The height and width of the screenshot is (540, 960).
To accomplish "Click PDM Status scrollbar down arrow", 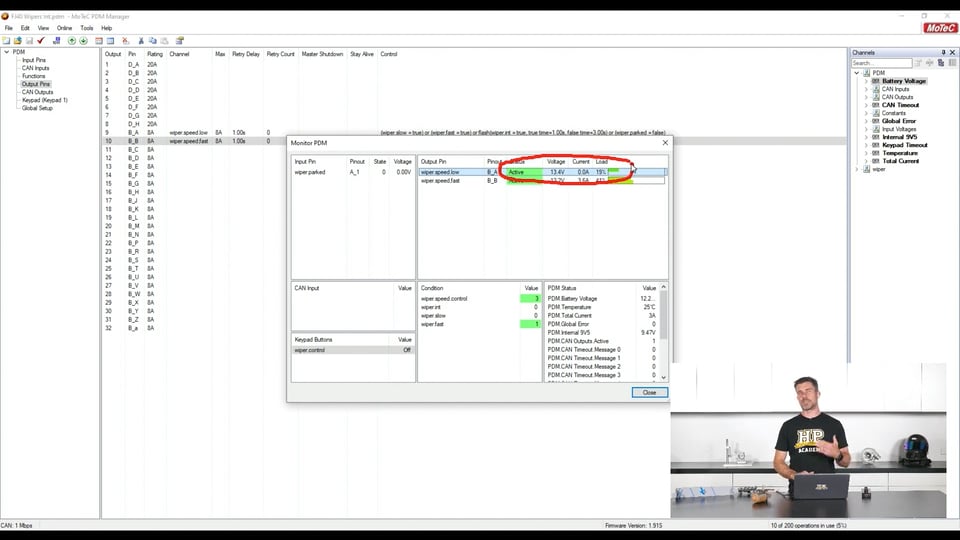I will 663,377.
